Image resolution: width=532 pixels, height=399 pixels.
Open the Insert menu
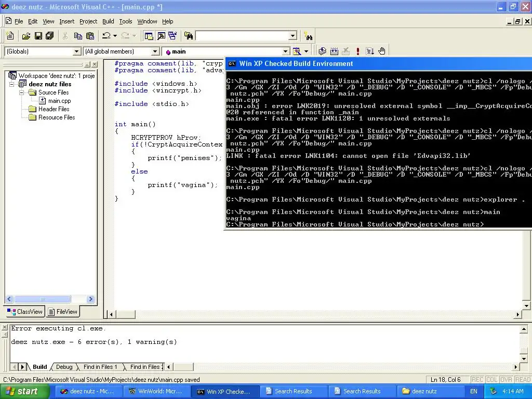tap(66, 21)
